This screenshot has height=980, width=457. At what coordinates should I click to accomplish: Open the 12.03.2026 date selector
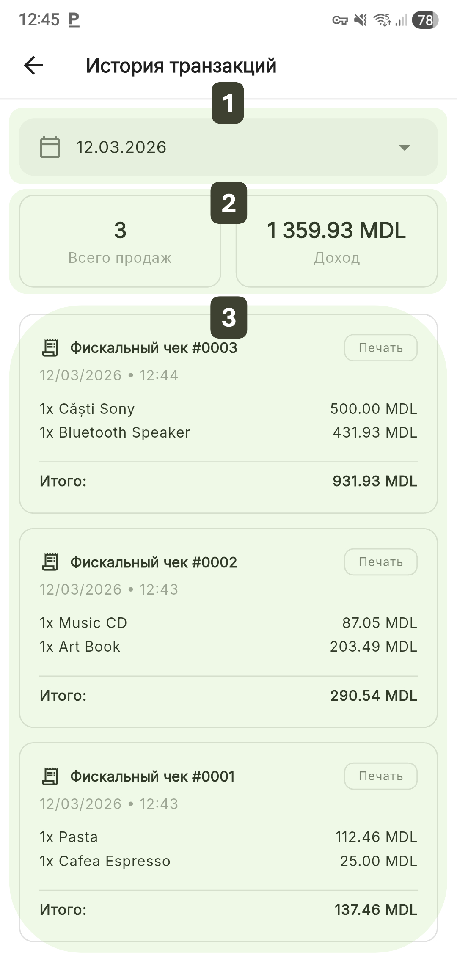pyautogui.click(x=228, y=147)
